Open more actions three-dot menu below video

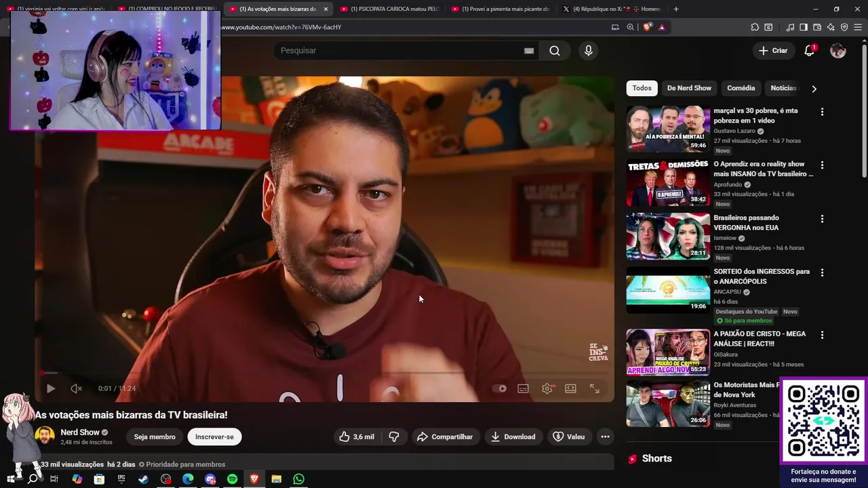click(x=605, y=436)
